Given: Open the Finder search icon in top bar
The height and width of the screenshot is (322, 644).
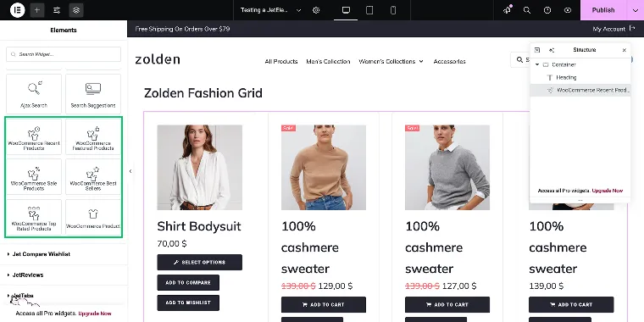Looking at the screenshot, I should [x=527, y=10].
